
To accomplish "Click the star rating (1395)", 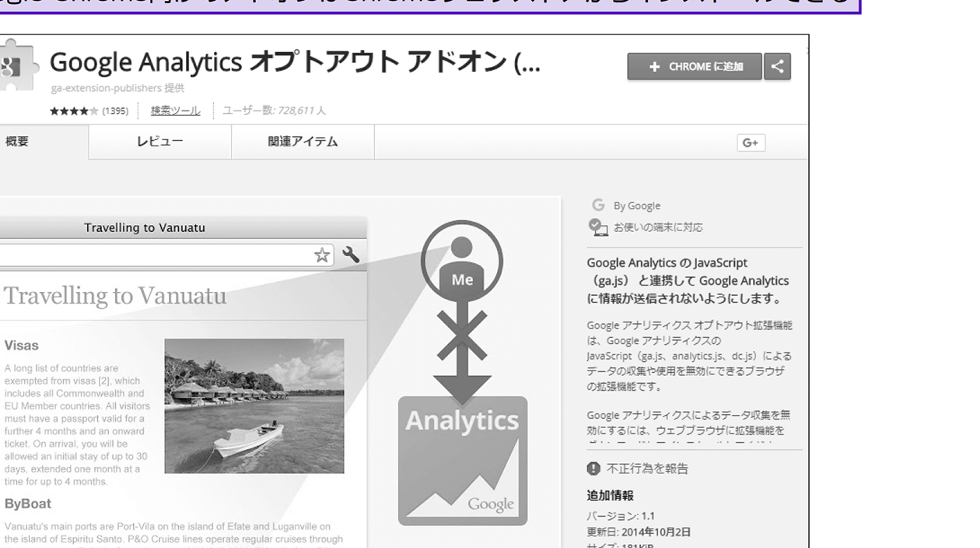I will pos(89,111).
